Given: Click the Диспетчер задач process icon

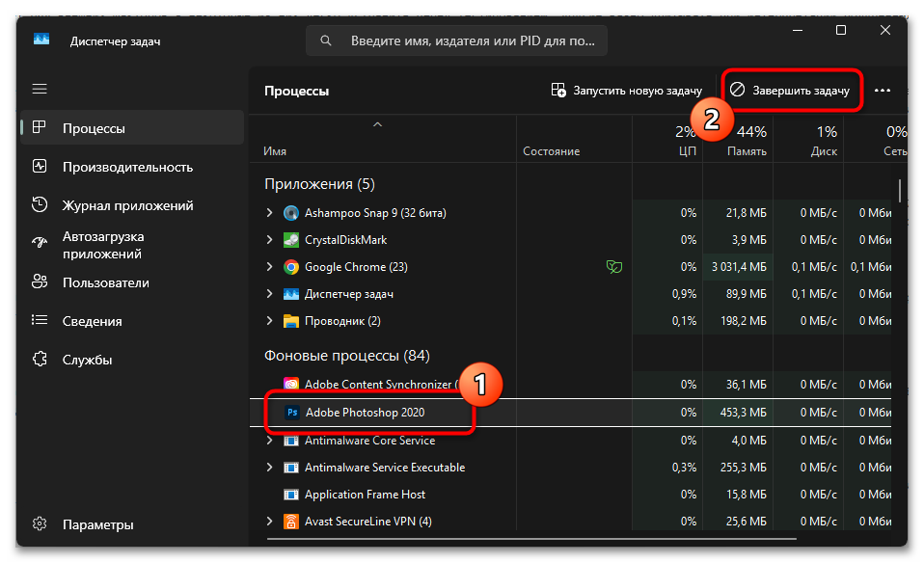Looking at the screenshot, I should click(291, 294).
